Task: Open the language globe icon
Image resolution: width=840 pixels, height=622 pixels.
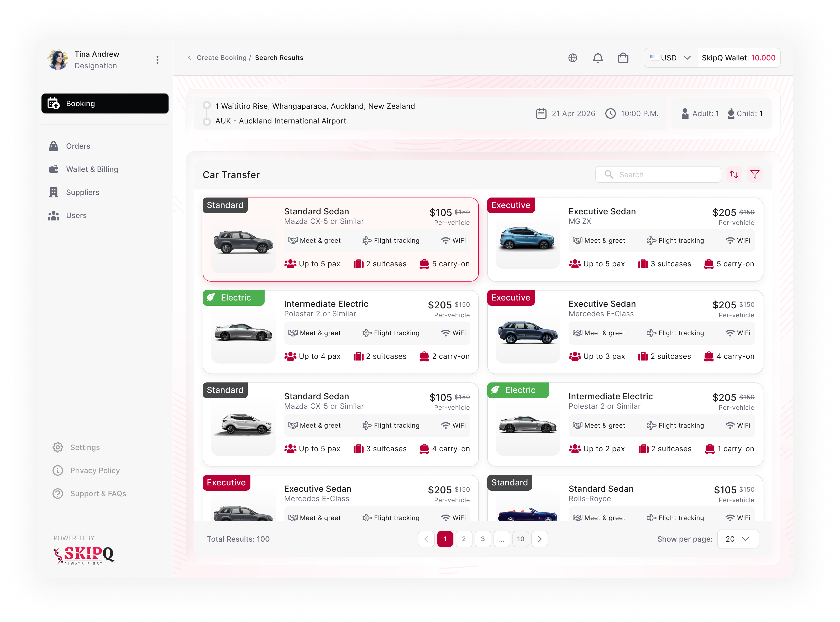Action: coord(573,58)
